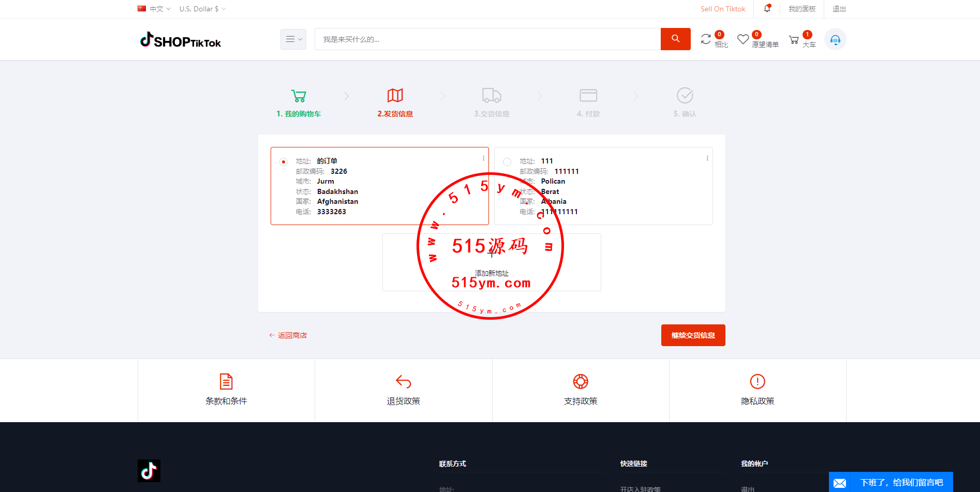Expand the category hamburger menu
The width and height of the screenshot is (980, 492).
pos(293,39)
